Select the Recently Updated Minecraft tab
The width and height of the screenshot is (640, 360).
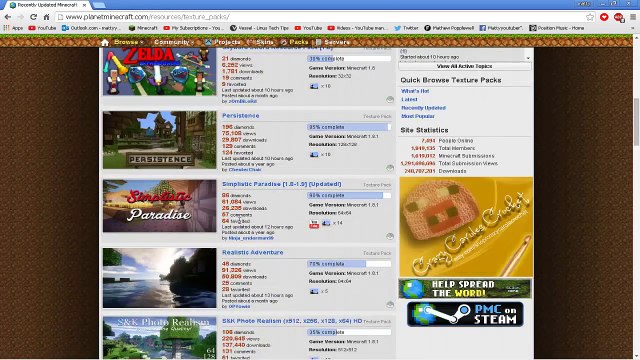pos(48,5)
